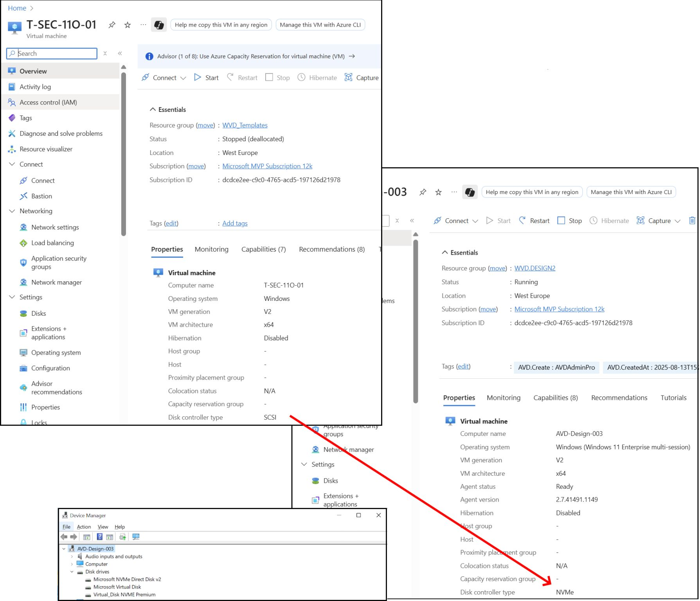The image size is (700, 601).
Task: Click the Help question-mark icon in Device Manager
Action: tap(100, 537)
